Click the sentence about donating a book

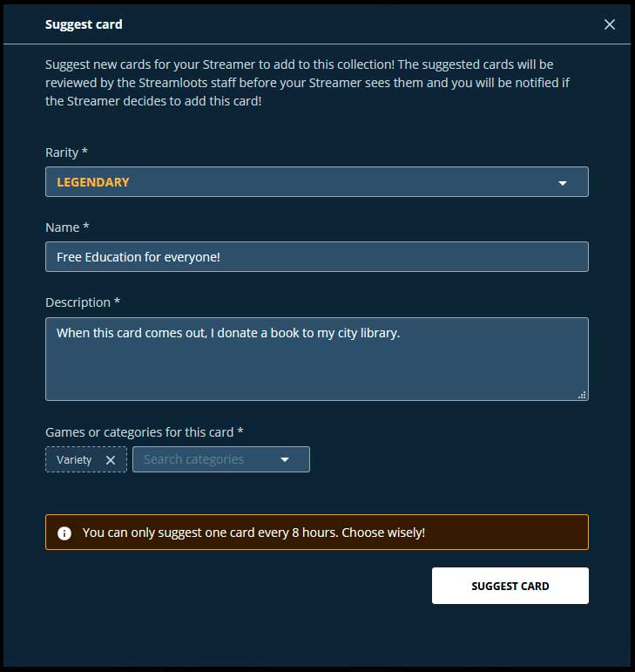tap(228, 333)
